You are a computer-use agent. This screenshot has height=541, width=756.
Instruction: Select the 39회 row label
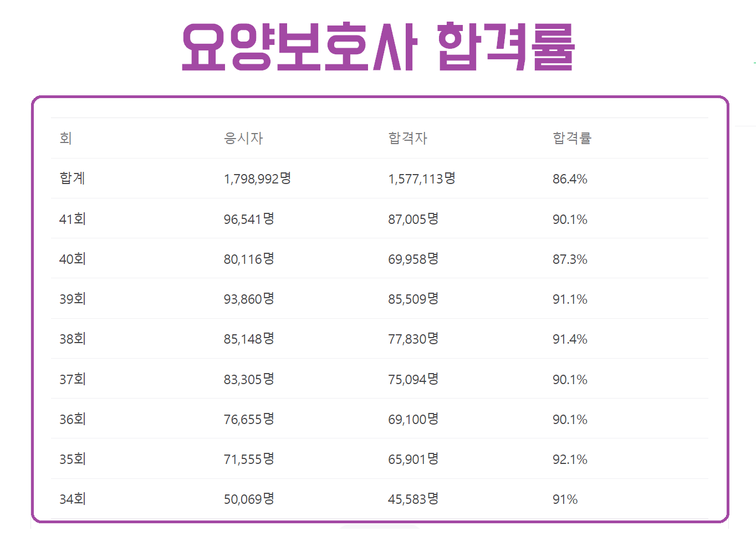(x=73, y=299)
